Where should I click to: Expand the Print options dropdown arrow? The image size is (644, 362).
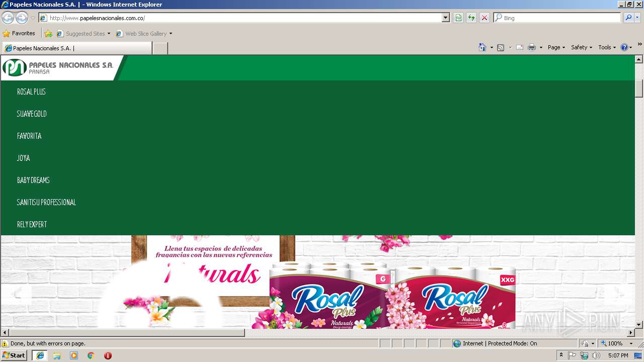point(541,47)
